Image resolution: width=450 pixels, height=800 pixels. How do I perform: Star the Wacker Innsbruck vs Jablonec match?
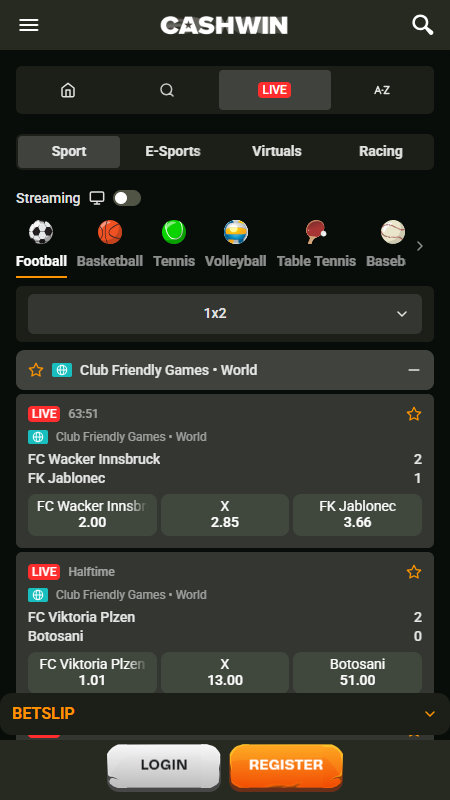[x=414, y=414]
